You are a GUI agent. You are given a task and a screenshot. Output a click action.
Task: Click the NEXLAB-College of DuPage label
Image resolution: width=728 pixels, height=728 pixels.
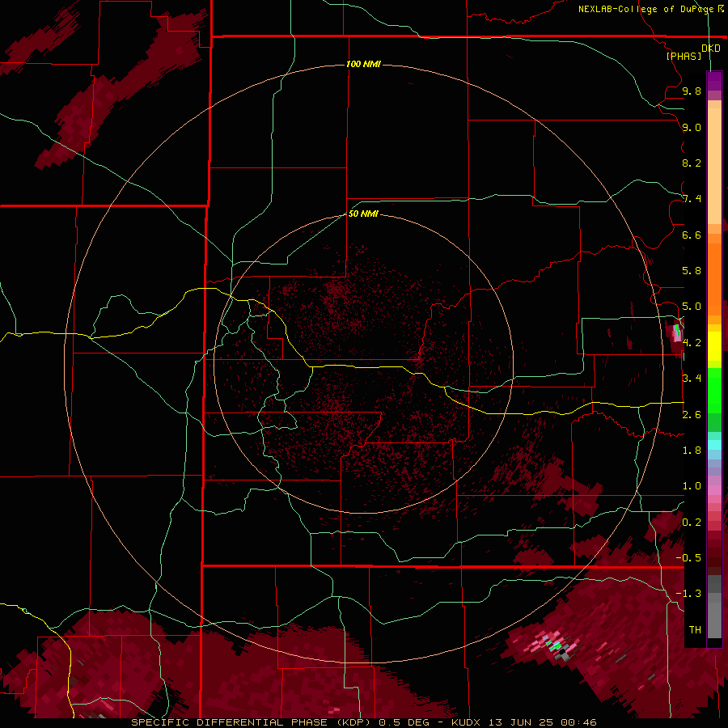click(646, 9)
